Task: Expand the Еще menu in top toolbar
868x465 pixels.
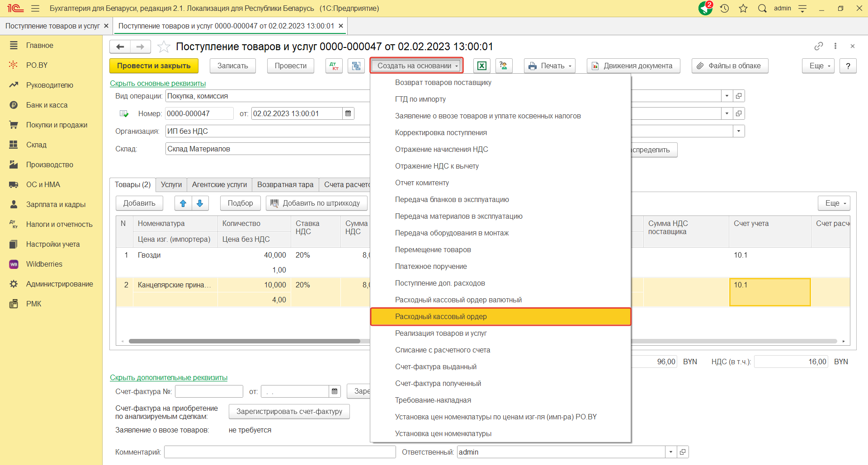Action: point(818,66)
